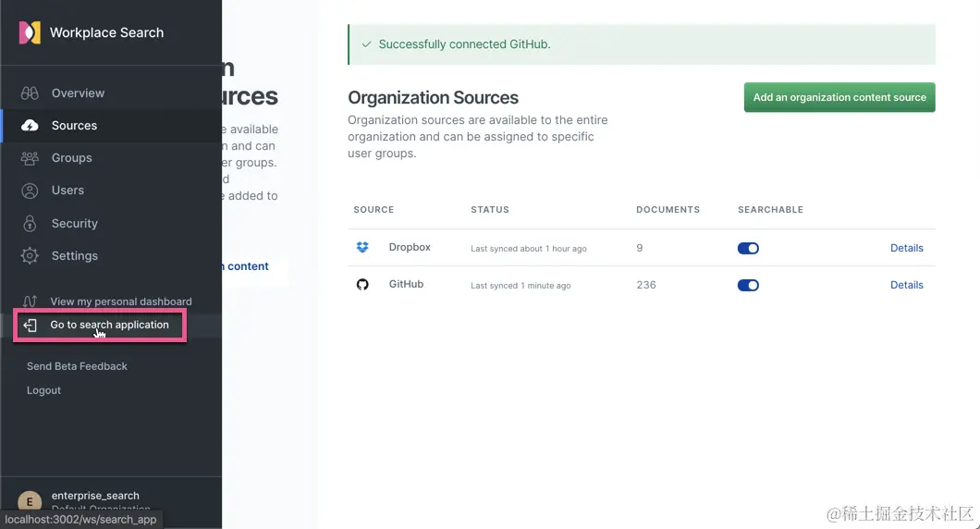This screenshot has width=980, height=529.
Task: Toggle Dropbox searchable switch
Action: (748, 248)
